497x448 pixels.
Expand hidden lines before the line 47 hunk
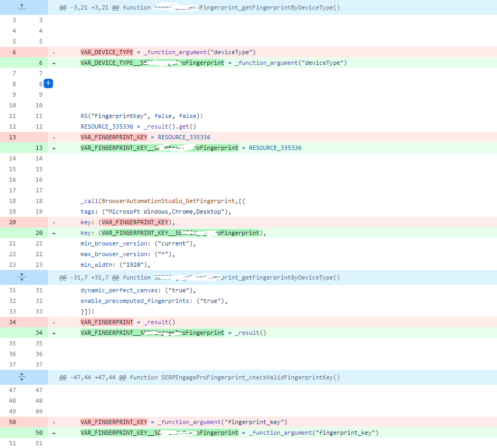pyautogui.click(x=22, y=377)
